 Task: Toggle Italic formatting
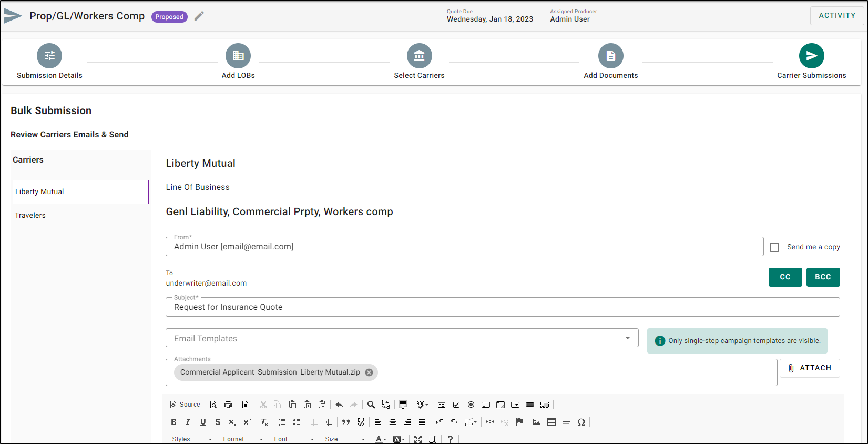pos(188,422)
